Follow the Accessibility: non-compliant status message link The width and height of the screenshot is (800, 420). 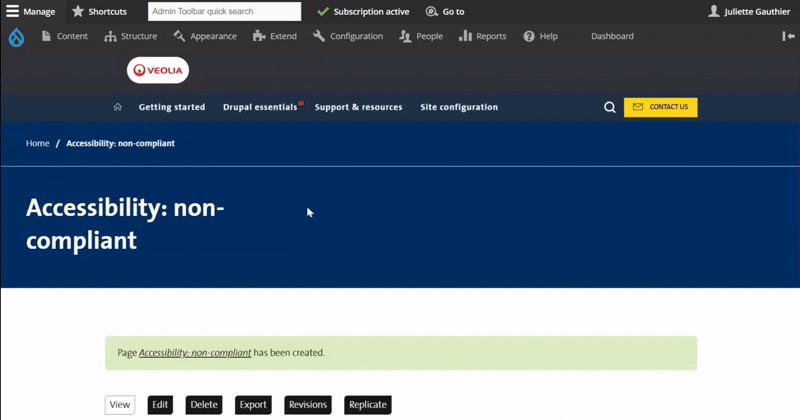[195, 353]
